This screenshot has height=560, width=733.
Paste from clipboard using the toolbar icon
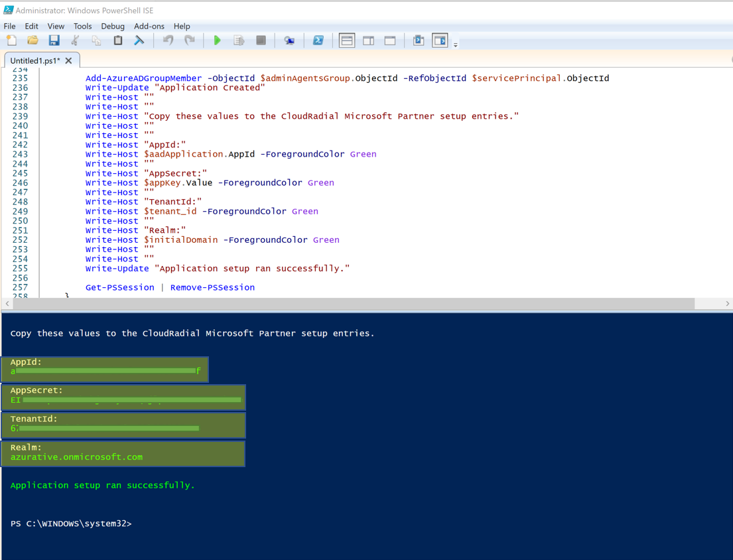[118, 40]
